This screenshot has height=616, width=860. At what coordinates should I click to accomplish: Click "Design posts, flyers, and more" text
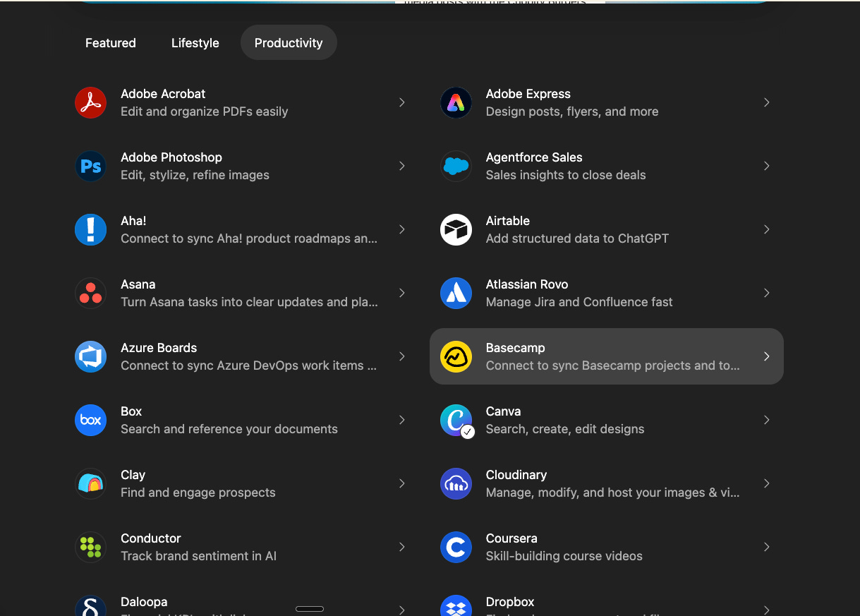572,111
